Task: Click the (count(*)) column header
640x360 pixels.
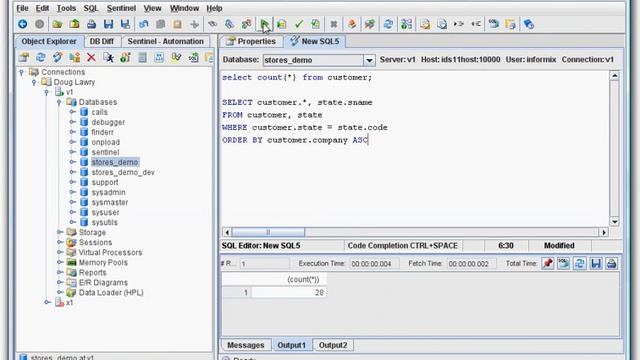Action: [x=289, y=280]
